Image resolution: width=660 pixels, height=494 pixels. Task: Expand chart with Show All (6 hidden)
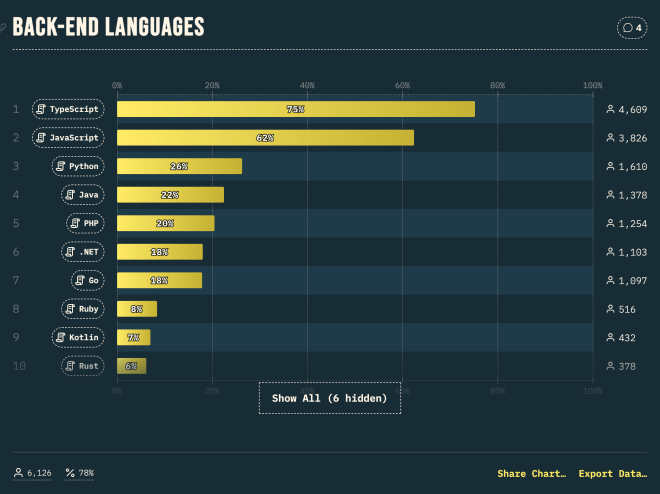tap(330, 398)
